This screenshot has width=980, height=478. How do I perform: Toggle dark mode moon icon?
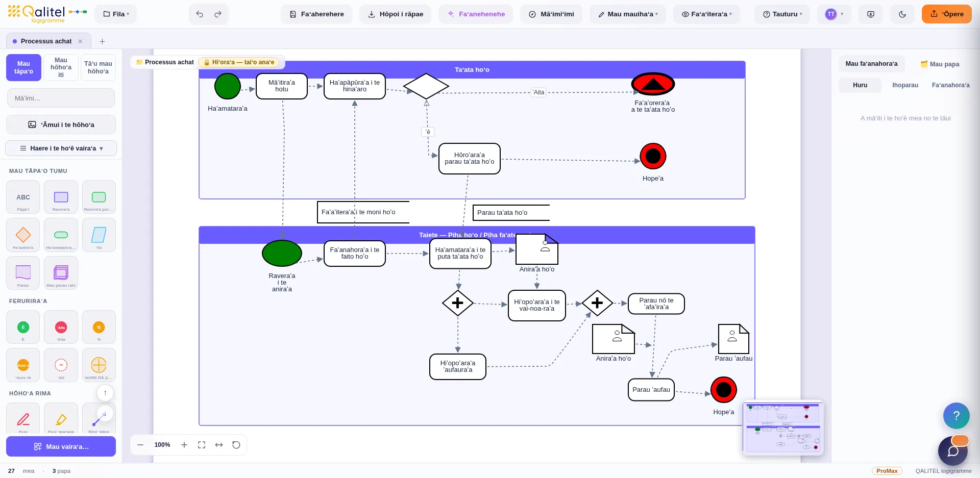tap(902, 14)
